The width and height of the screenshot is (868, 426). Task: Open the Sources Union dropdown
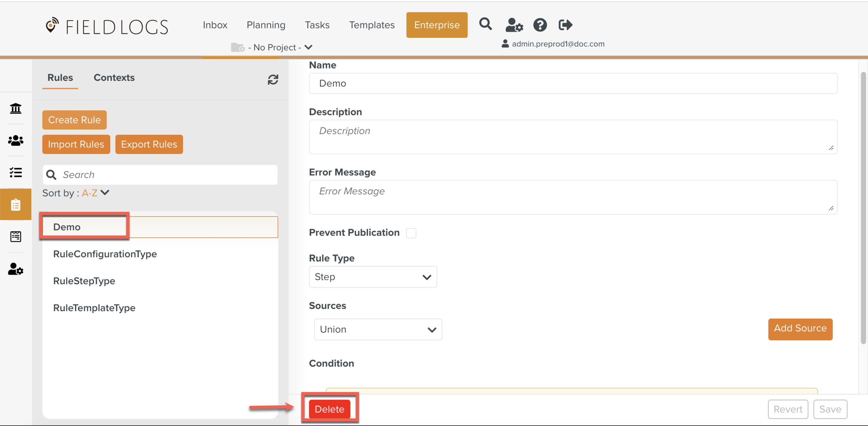coord(378,329)
